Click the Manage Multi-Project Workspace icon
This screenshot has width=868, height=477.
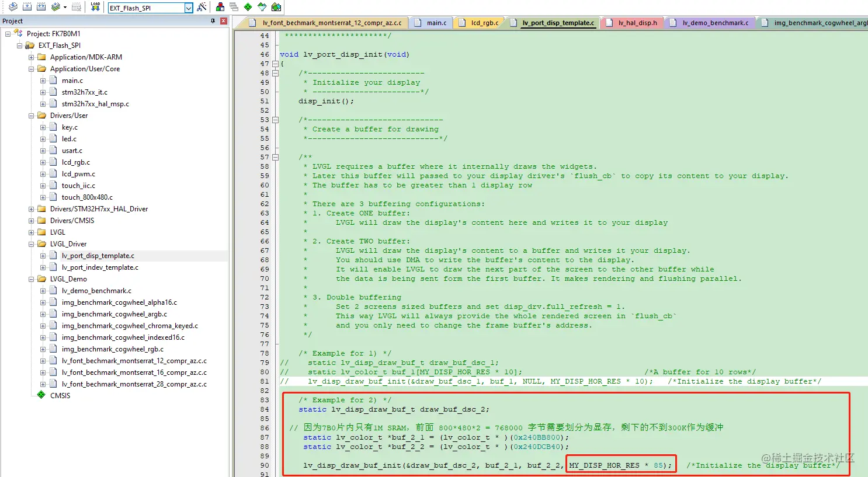234,7
